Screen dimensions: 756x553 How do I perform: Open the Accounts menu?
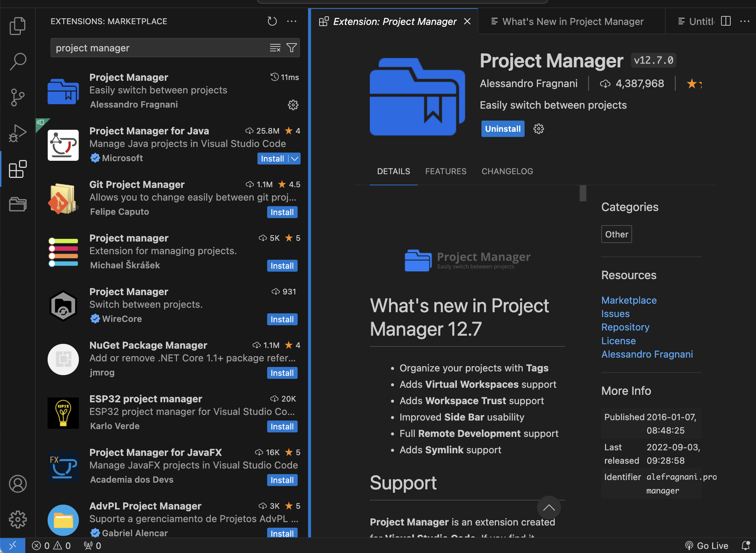tap(17, 484)
